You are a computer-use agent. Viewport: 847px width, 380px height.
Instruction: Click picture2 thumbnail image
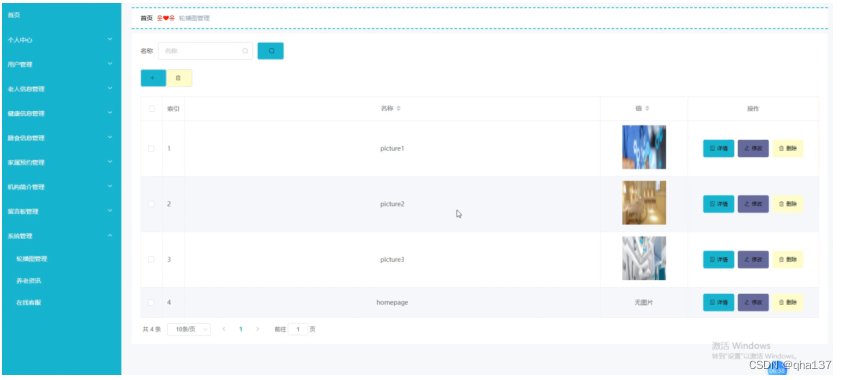pos(644,203)
